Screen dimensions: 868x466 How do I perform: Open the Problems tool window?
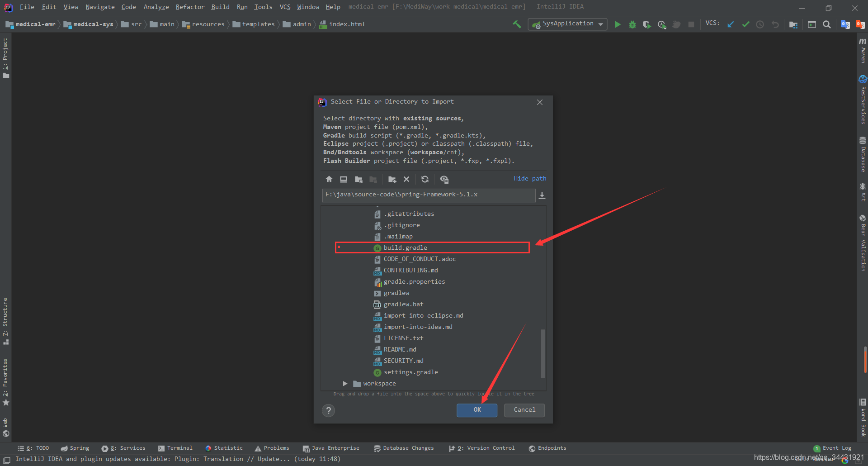tap(272, 448)
